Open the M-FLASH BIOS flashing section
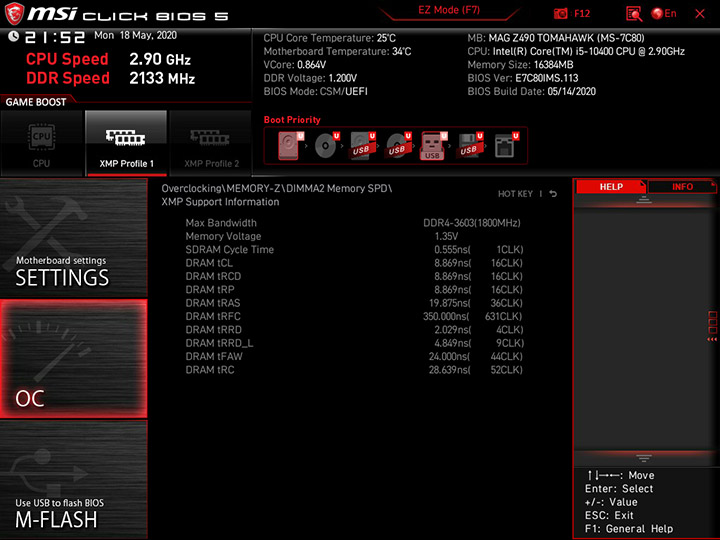The height and width of the screenshot is (540, 720). [x=73, y=479]
